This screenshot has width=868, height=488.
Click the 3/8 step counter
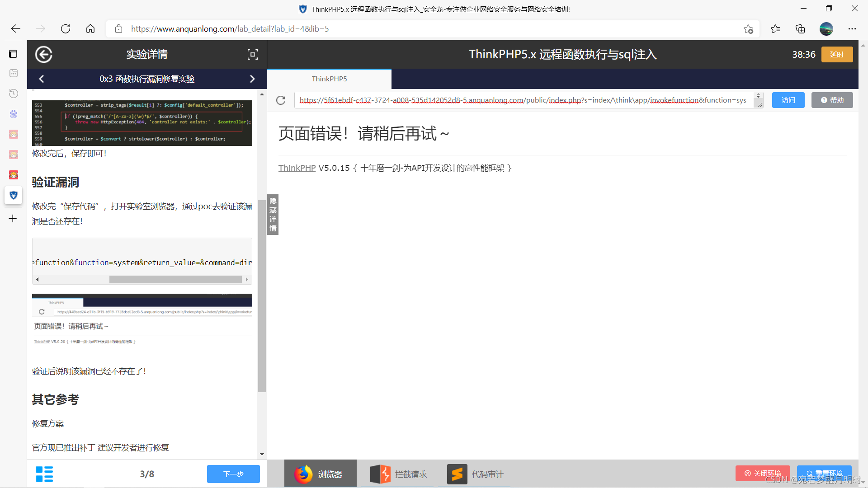click(147, 474)
